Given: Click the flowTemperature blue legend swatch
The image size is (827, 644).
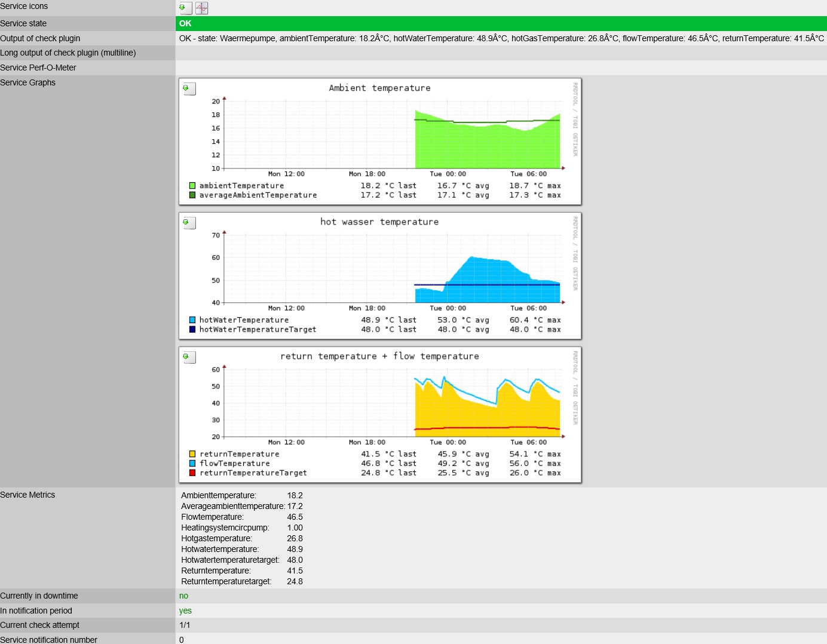Looking at the screenshot, I should point(192,464).
